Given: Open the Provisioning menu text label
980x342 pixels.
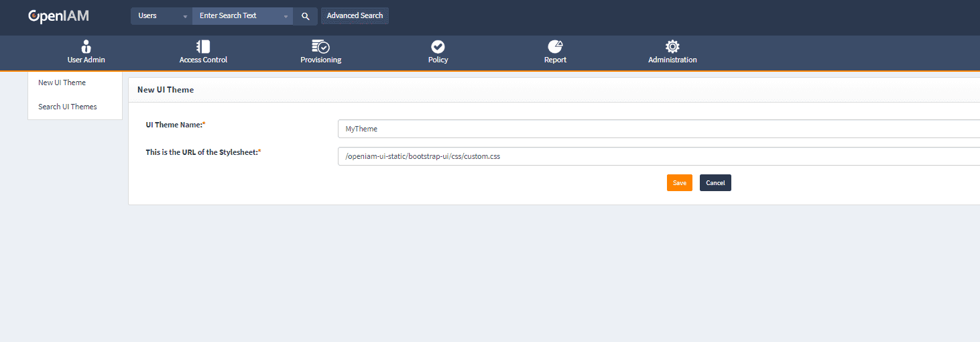Looking at the screenshot, I should [320, 60].
